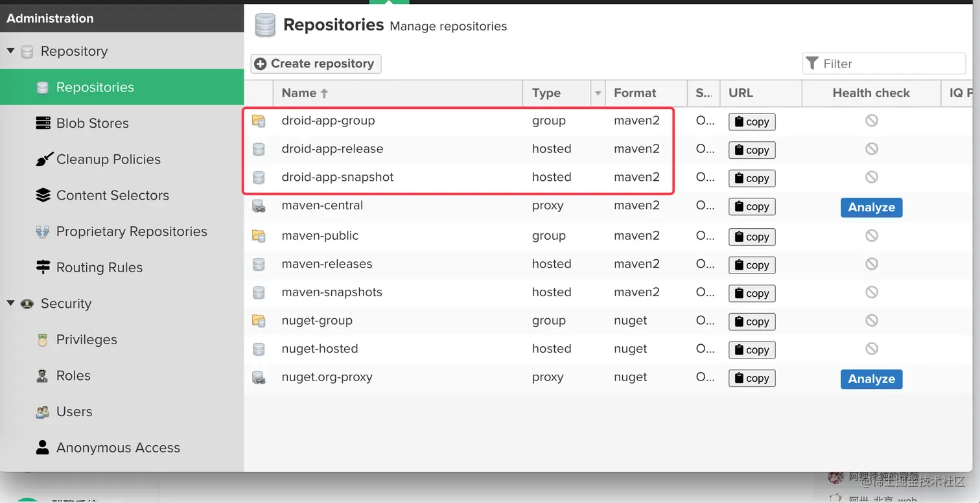Screen dimensions: 980x503
Task: Open the Type column dropdown arrow
Action: coord(598,93)
